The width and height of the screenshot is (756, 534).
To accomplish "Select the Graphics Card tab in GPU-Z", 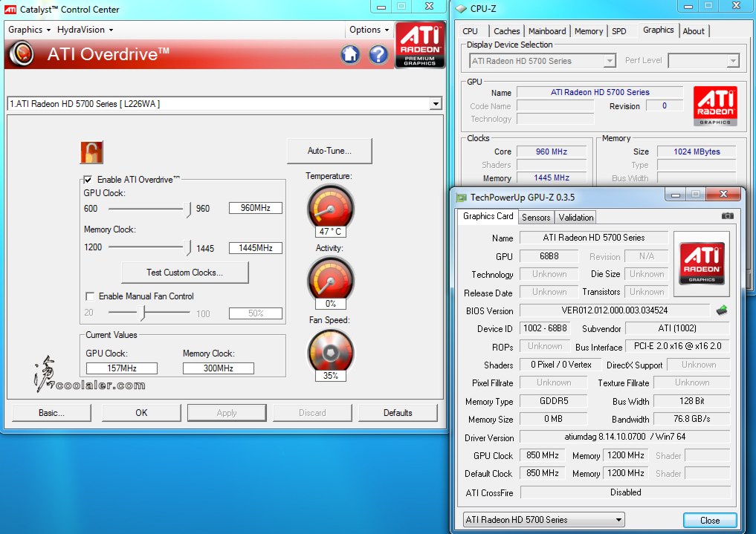I will pyautogui.click(x=488, y=216).
